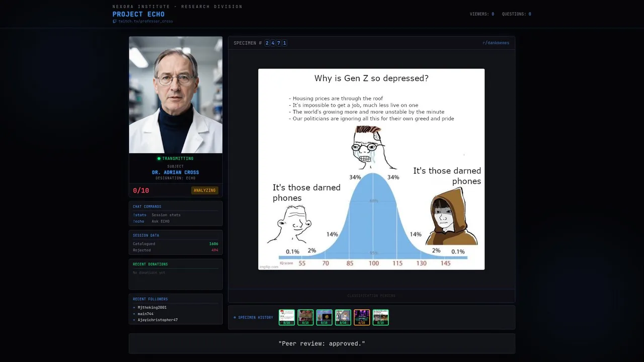Click the RECENT DONATIONS header

[150, 264]
